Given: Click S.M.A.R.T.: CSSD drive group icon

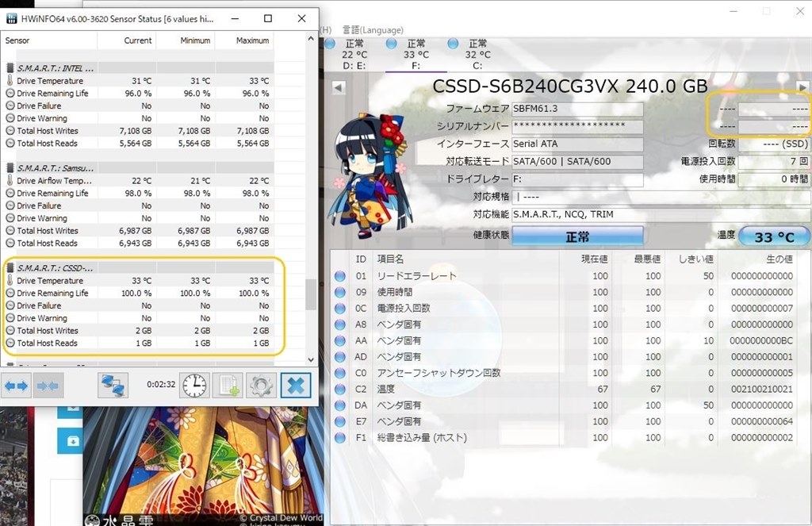Looking at the screenshot, I should [10, 268].
